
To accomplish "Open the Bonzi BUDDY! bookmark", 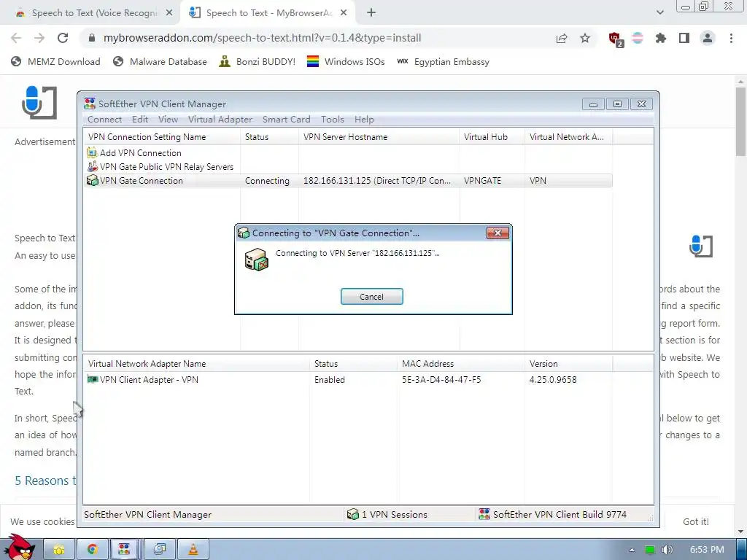I will 258,61.
